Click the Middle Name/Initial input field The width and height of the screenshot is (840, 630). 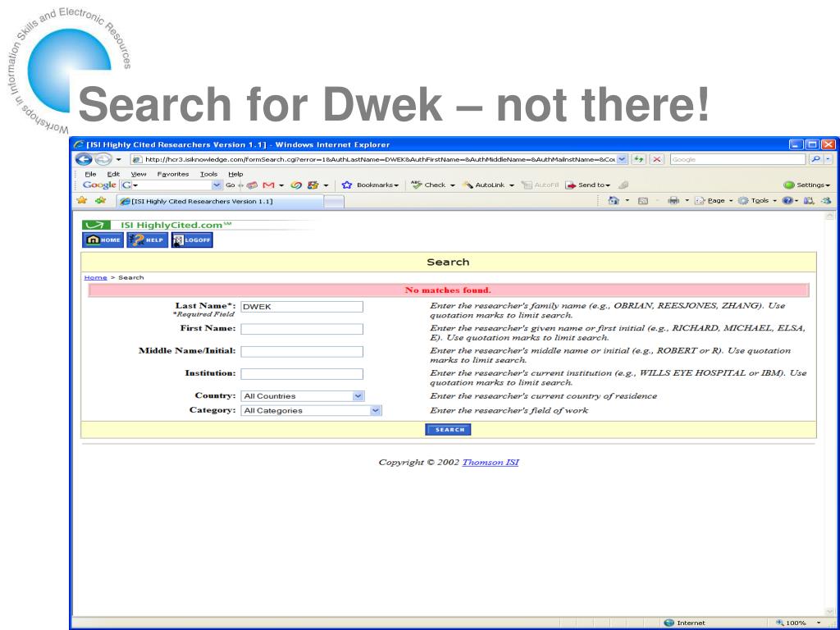(x=302, y=351)
